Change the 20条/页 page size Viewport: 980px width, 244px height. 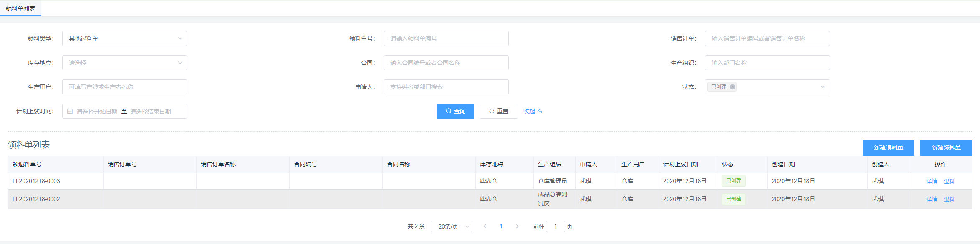pos(451,226)
